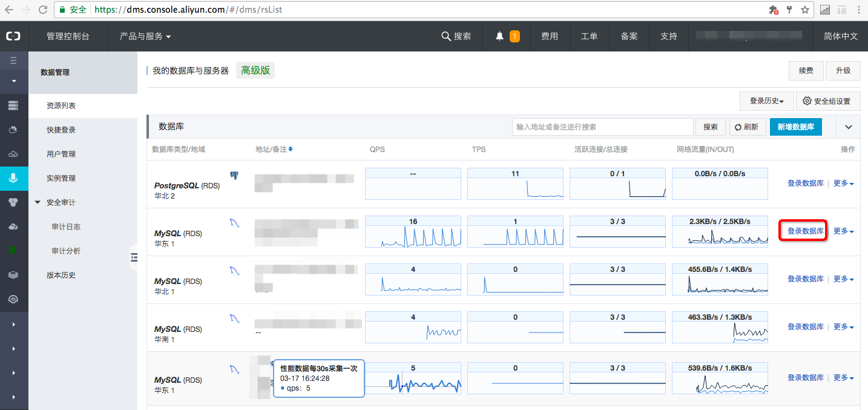Click the blocked plugin puzzle icon in the address bar
Image resolution: width=868 pixels, height=410 pixels.
tap(774, 10)
